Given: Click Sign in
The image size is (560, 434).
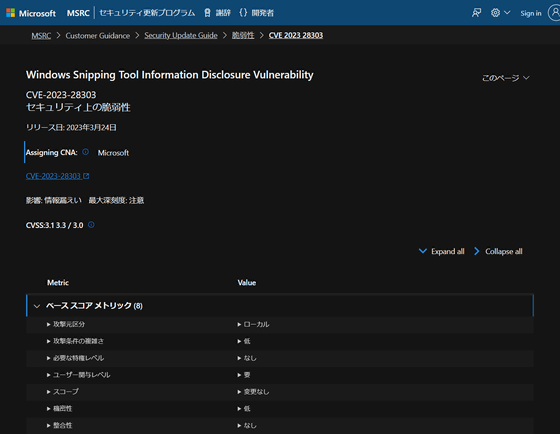Looking at the screenshot, I should [531, 14].
